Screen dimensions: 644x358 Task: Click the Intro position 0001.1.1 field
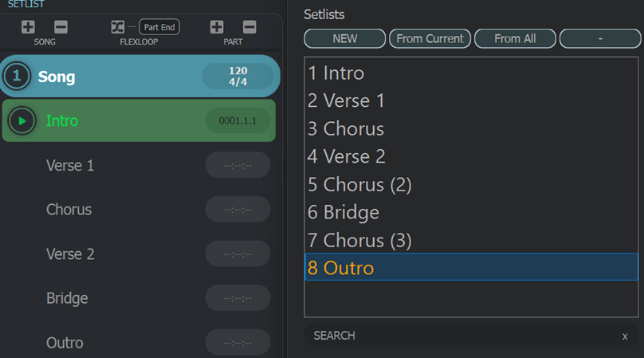238,120
